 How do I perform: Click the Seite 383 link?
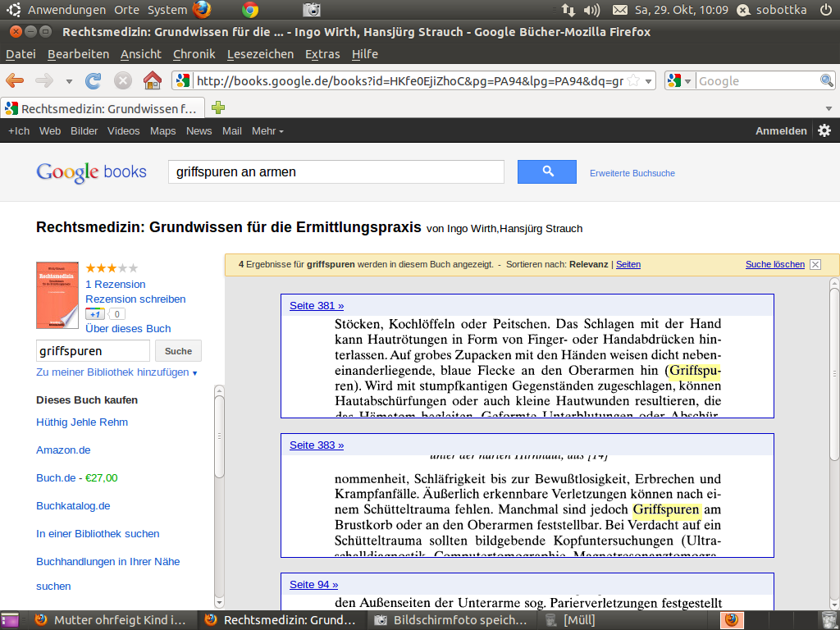317,445
